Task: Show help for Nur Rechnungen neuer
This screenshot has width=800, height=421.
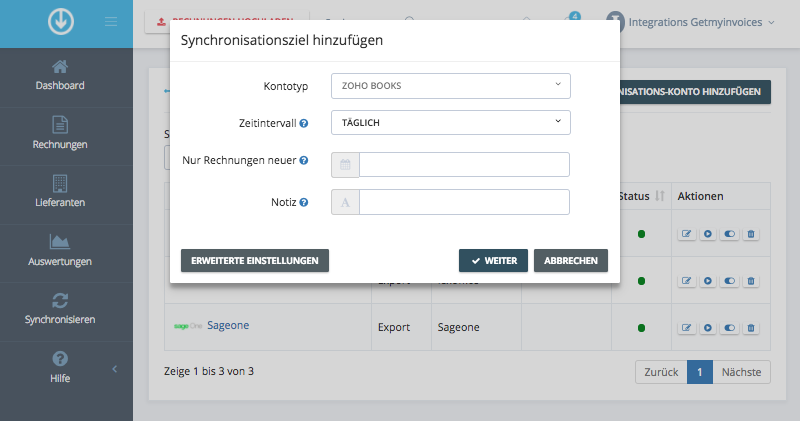Action: coord(304,160)
